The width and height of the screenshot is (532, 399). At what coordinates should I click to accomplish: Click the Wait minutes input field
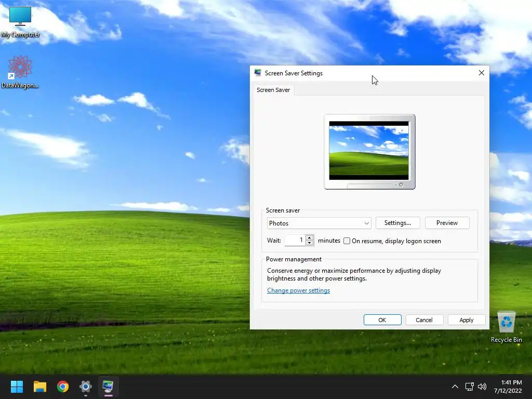click(x=295, y=240)
